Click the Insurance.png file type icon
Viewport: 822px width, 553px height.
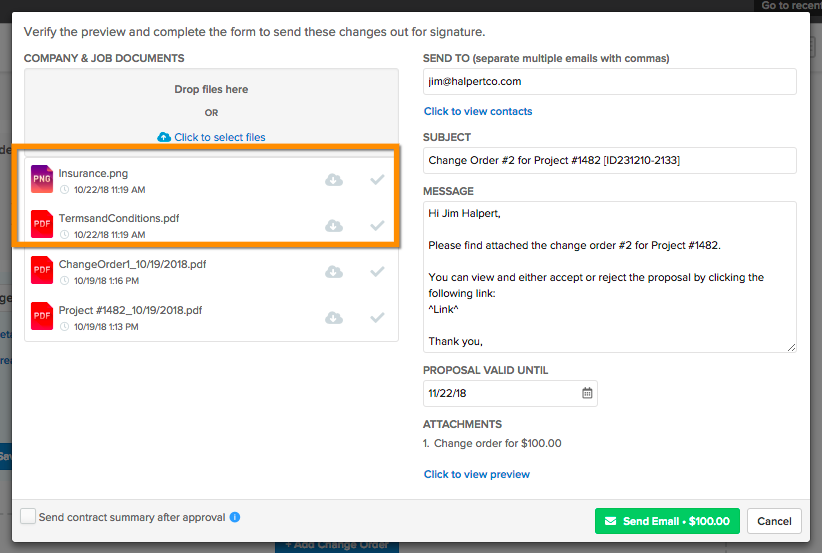(42, 180)
